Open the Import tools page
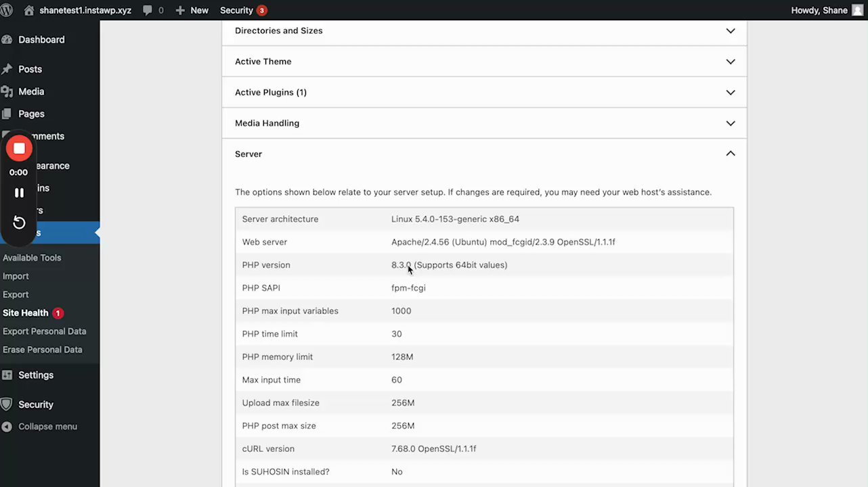The width and height of the screenshot is (868, 487). (16, 276)
